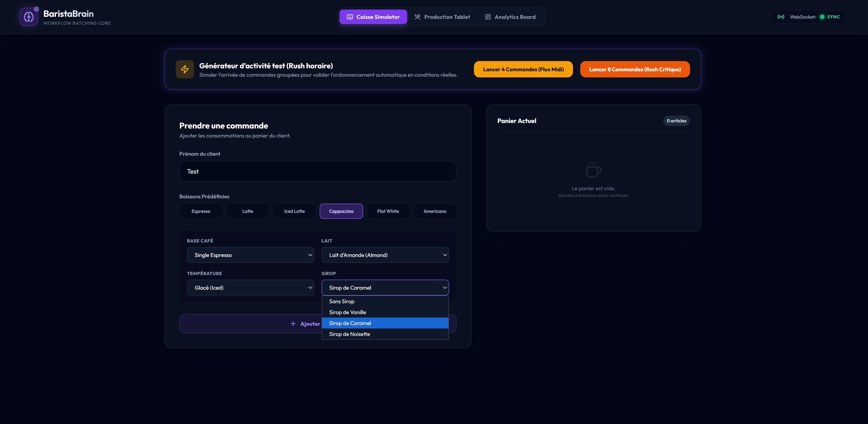Open the Lait d'Amande milk dropdown
The width and height of the screenshot is (868, 424).
pyautogui.click(x=385, y=255)
